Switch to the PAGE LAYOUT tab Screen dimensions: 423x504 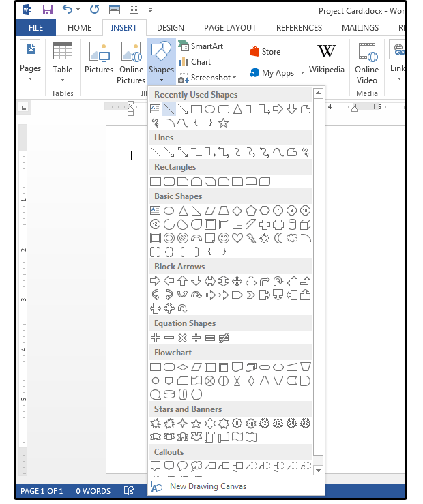230,28
